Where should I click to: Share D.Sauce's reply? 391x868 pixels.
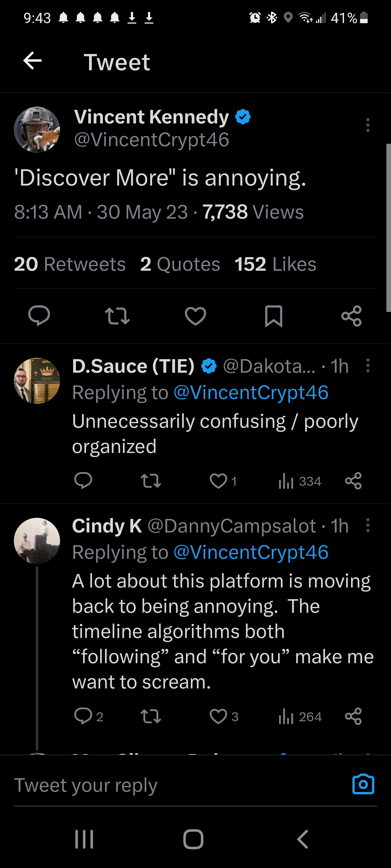(353, 481)
